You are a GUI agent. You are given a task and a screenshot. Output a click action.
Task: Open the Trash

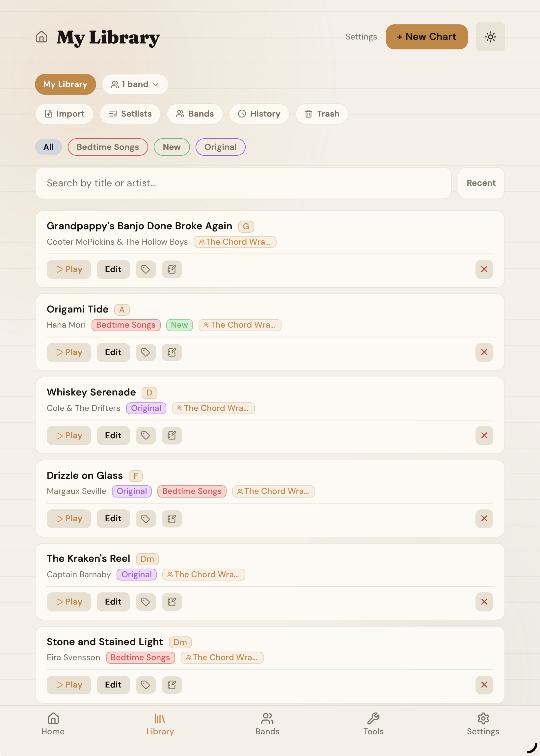321,114
